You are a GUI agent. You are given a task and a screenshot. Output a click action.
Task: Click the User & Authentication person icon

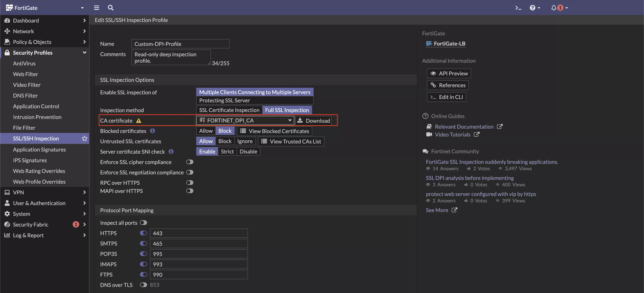(7, 203)
